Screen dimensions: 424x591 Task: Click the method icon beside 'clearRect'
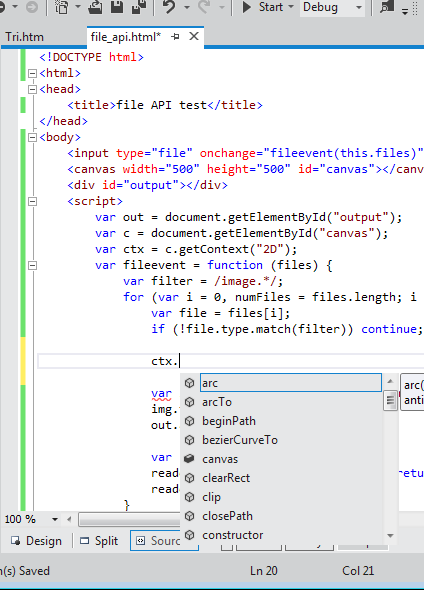tap(190, 478)
